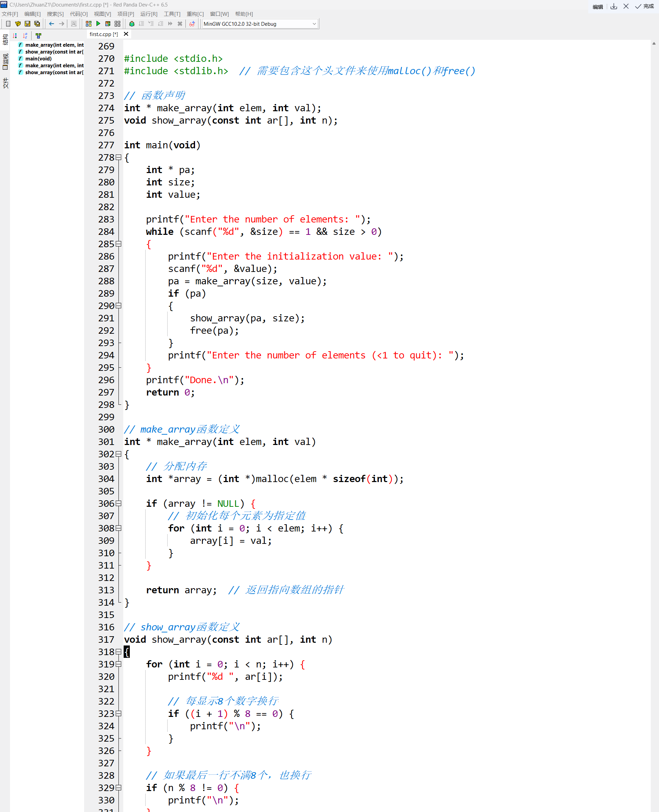This screenshot has height=812, width=659.
Task: Sort structure list by type
Action: (15, 36)
